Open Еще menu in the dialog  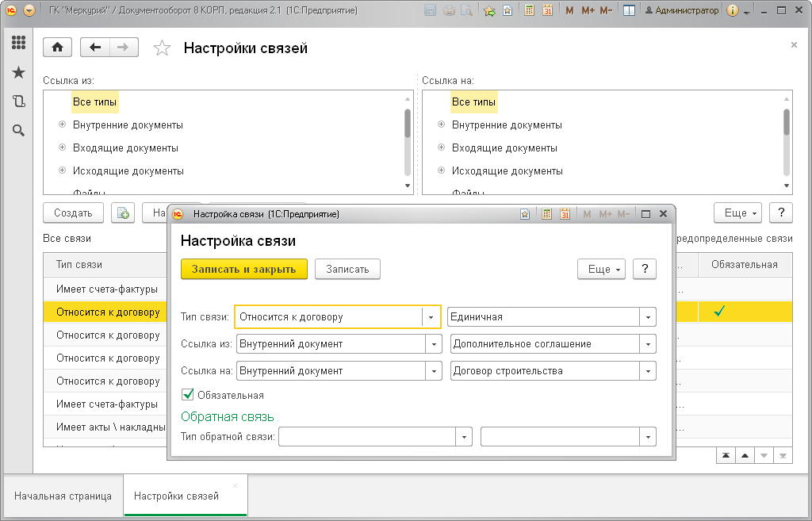601,270
